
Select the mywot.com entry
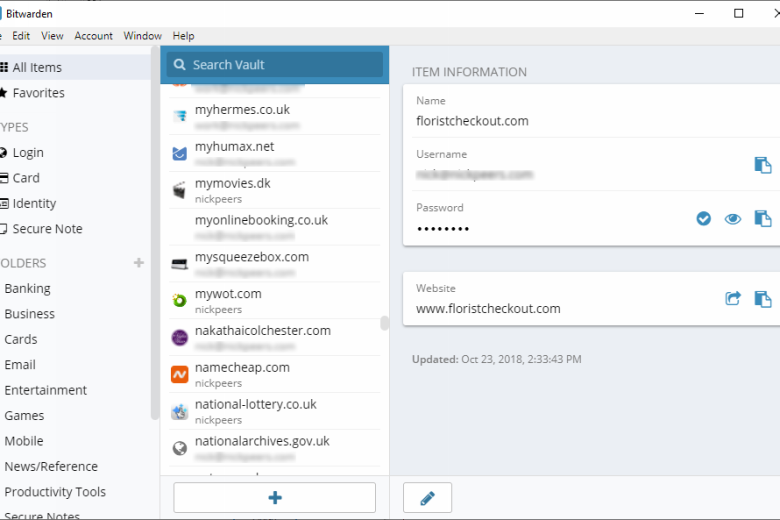[275, 301]
